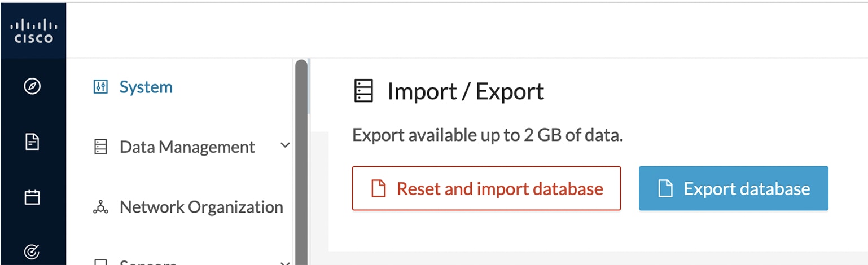The image size is (868, 265).
Task: Open the Events calendar icon
Action: click(x=33, y=197)
